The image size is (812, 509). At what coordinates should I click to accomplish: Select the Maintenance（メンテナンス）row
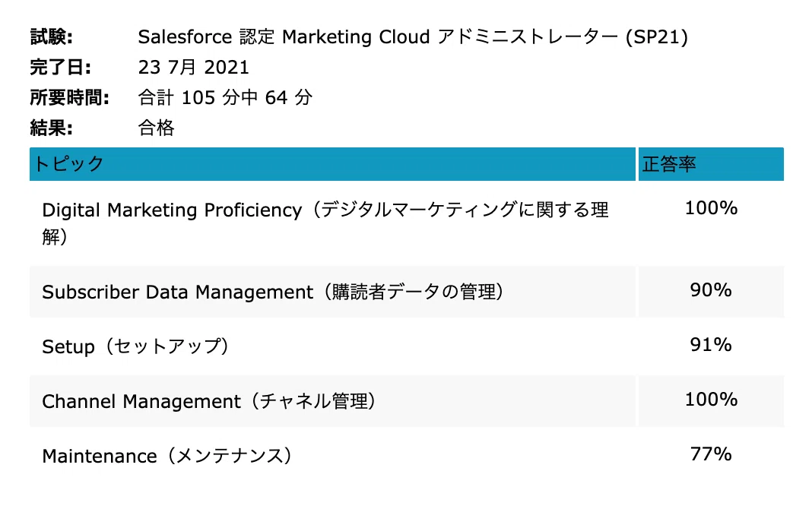click(407, 456)
